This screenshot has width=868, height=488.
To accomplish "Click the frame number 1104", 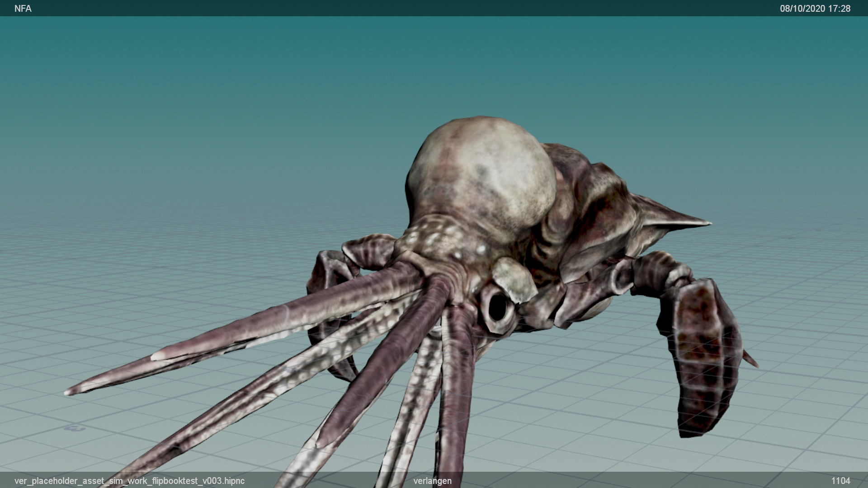I will click(840, 481).
